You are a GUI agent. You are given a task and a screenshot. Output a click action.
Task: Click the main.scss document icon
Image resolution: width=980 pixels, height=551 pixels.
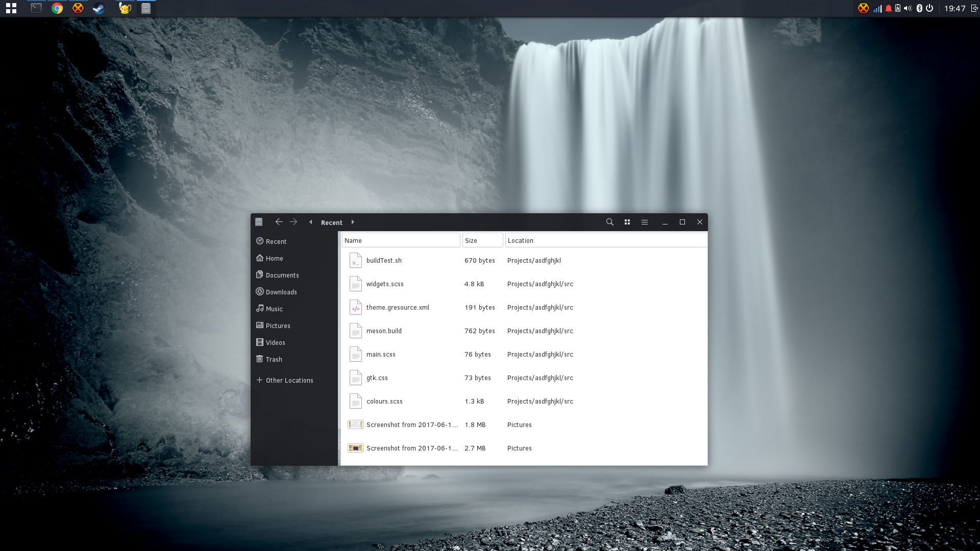[x=356, y=354]
